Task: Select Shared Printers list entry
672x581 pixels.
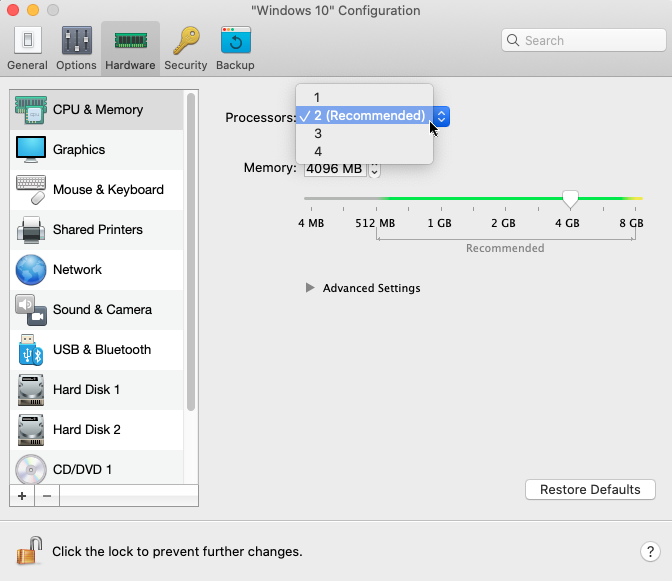Action: click(97, 230)
